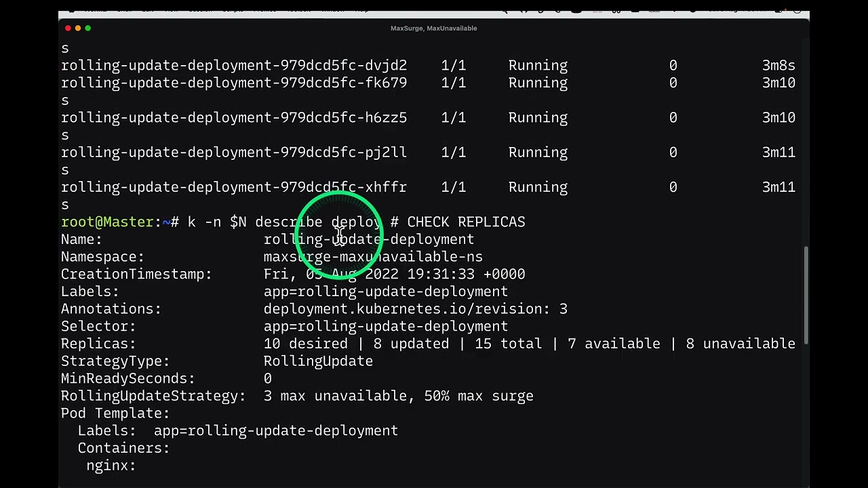Click Running status in the dvjd2 row

tap(538, 66)
